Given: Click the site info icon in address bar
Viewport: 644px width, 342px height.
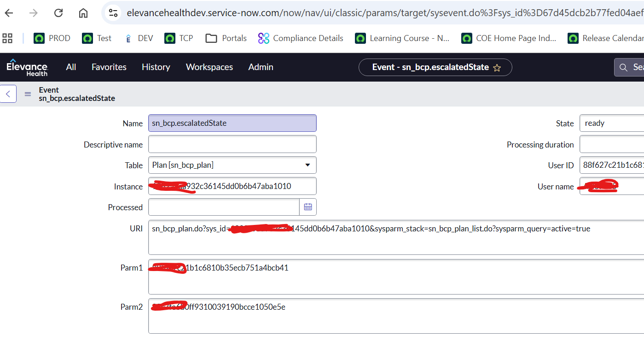Looking at the screenshot, I should pos(113,13).
